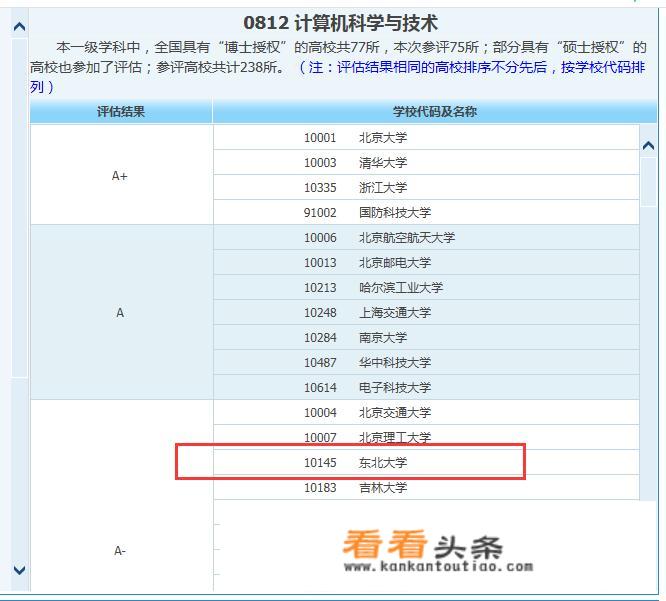
Task: Select the row 10001 北京大学
Action: (x=426, y=137)
